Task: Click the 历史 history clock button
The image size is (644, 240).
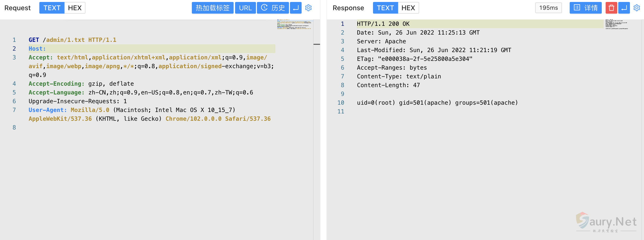Action: 273,8
